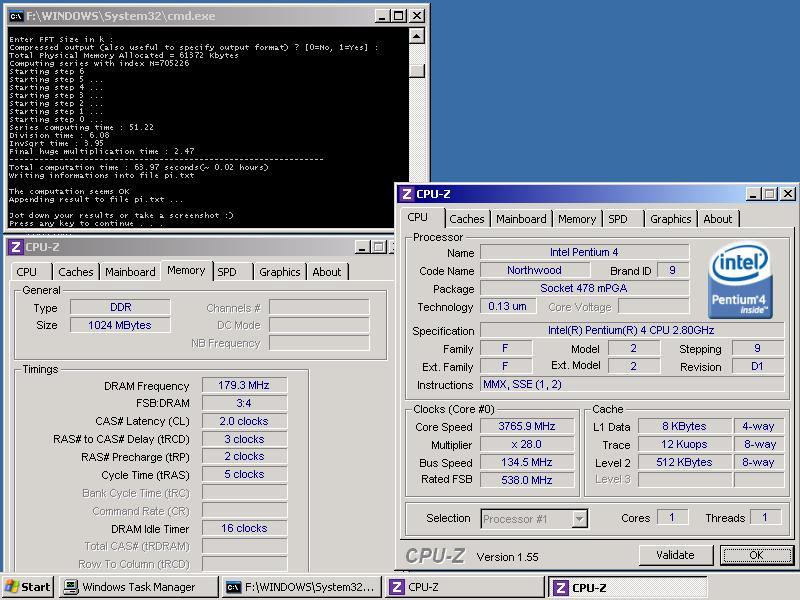Screen dimensions: 800x600
Task: Minimize the front CPU-Z window
Action: point(754,194)
